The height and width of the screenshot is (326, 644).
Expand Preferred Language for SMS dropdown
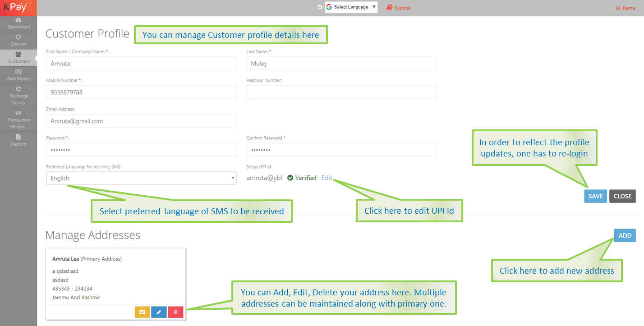click(141, 178)
